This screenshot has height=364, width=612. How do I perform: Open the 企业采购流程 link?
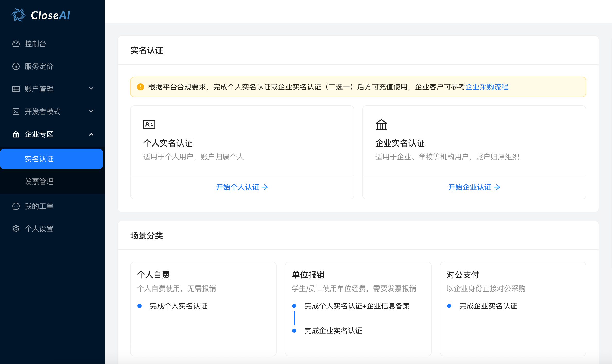tap(487, 87)
